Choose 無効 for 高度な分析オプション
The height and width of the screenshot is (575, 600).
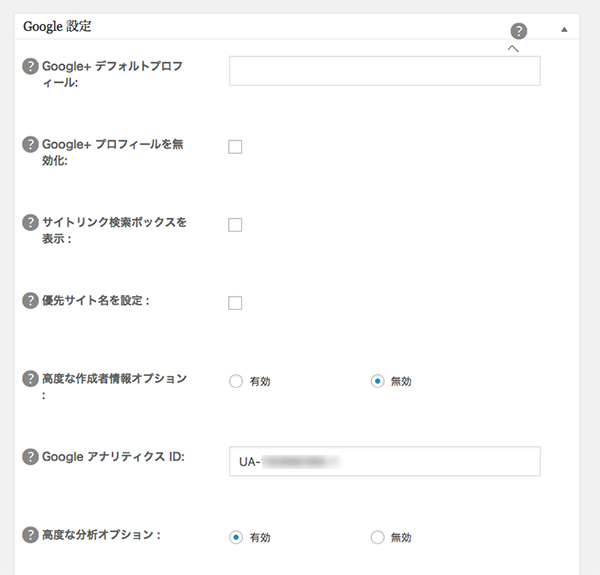coord(377,537)
